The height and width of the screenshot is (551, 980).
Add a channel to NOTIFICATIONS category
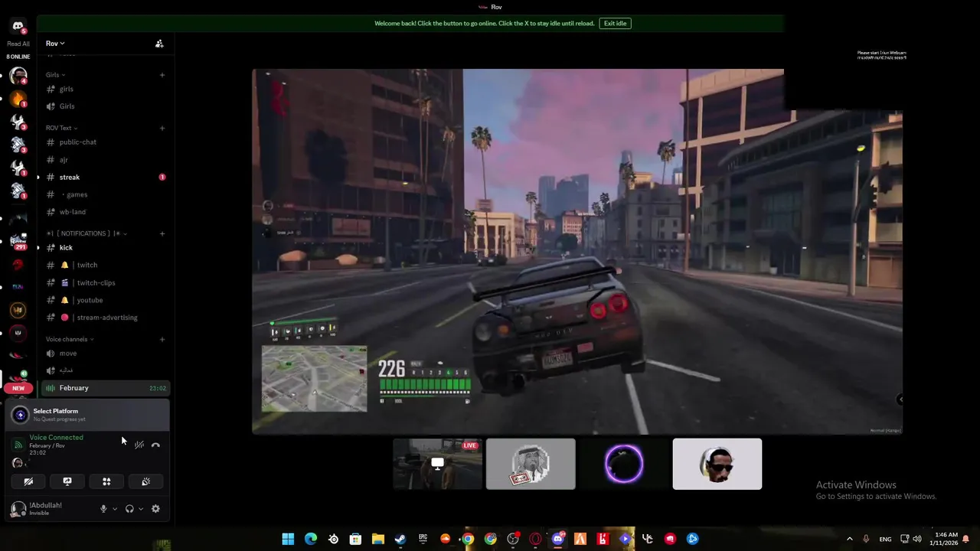[162, 233]
